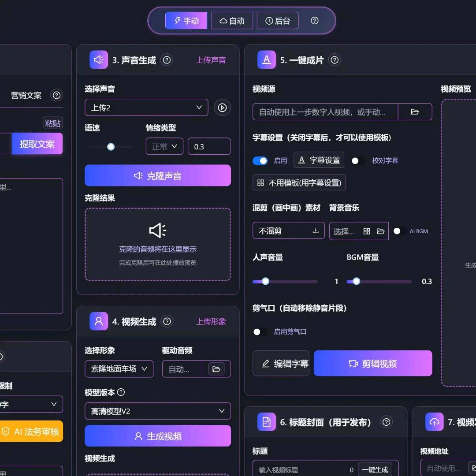Open the 选择形象 avatar dropdown
Viewport: 476px width, 476px height.
(119, 369)
